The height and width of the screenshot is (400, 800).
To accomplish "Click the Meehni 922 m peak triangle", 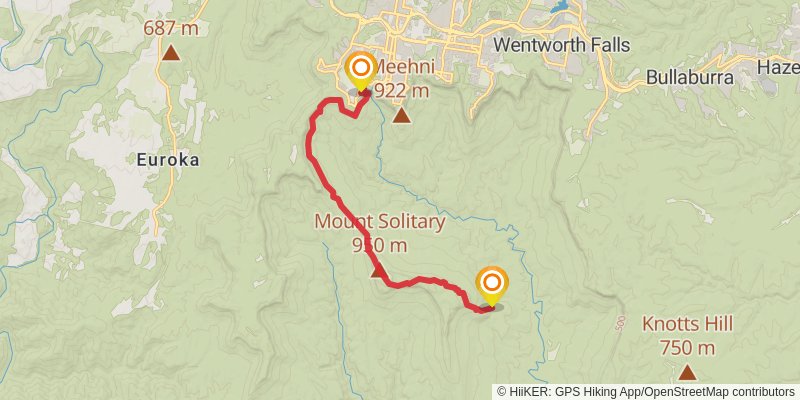I will tap(402, 115).
